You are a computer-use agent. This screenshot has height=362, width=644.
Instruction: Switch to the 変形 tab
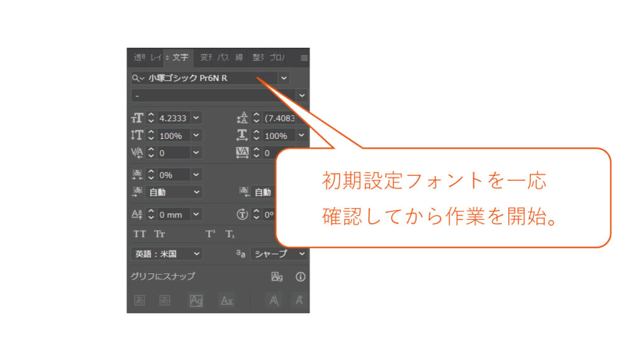[206, 57]
